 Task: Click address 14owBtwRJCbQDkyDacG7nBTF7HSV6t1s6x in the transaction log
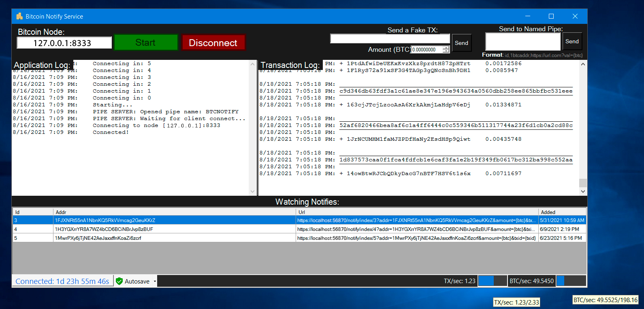click(x=408, y=174)
